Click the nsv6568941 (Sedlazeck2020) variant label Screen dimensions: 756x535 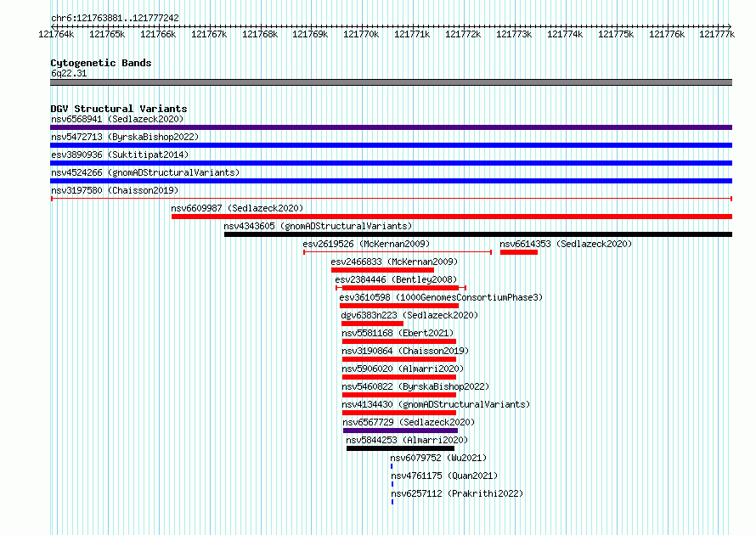tap(117, 119)
